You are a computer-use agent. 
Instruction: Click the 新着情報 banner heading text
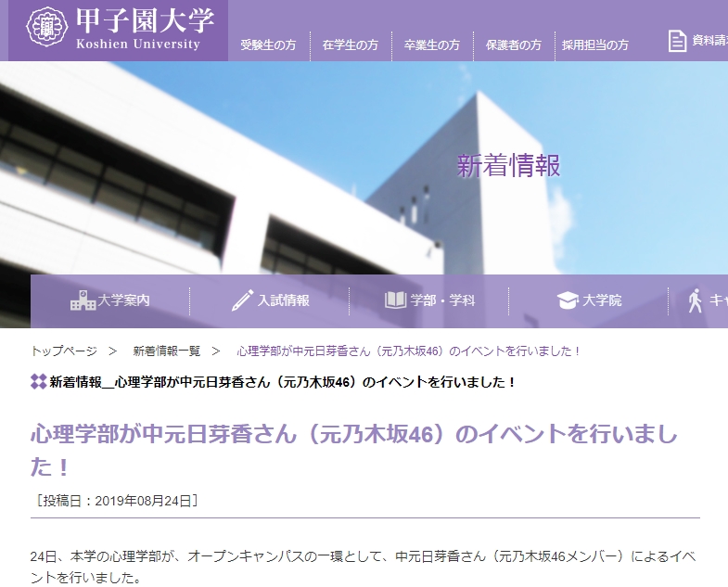509,166
